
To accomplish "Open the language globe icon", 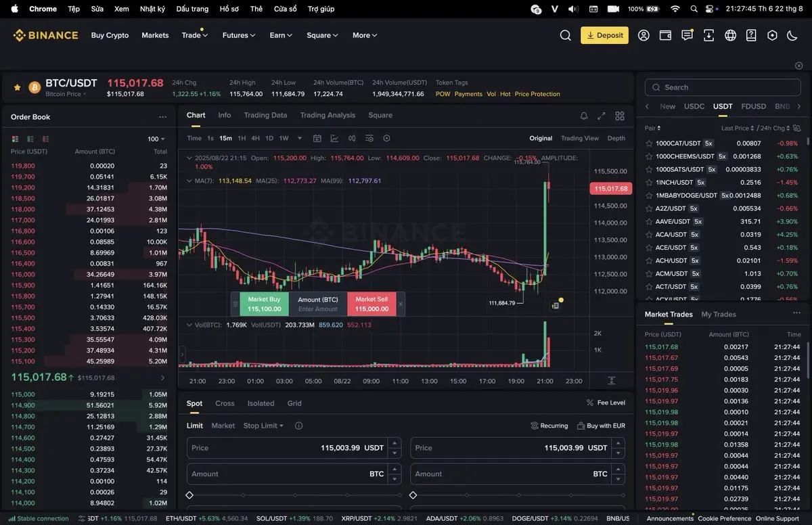I will [x=730, y=35].
